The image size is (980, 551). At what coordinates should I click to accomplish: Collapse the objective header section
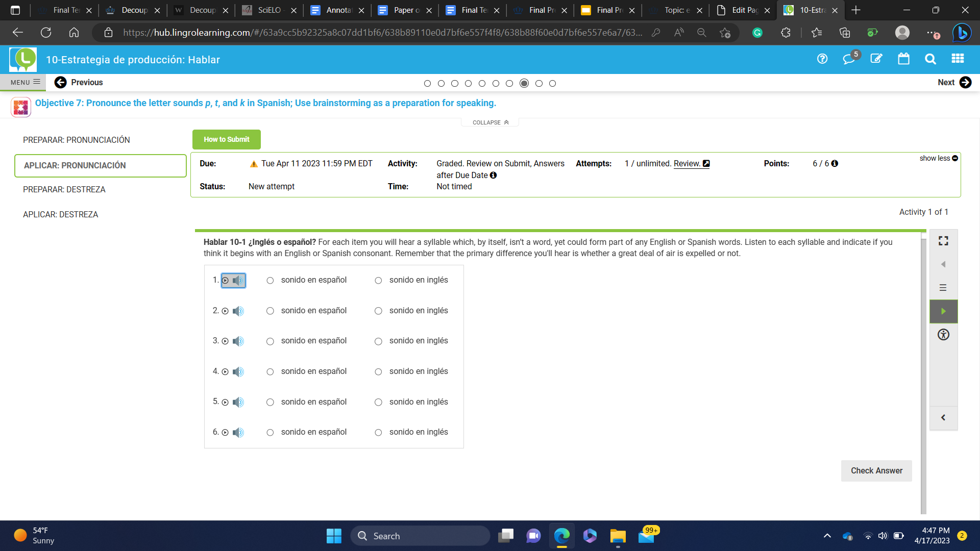(490, 122)
